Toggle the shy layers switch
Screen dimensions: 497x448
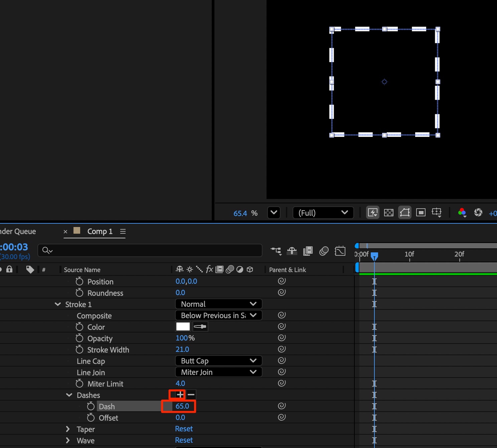point(292,251)
